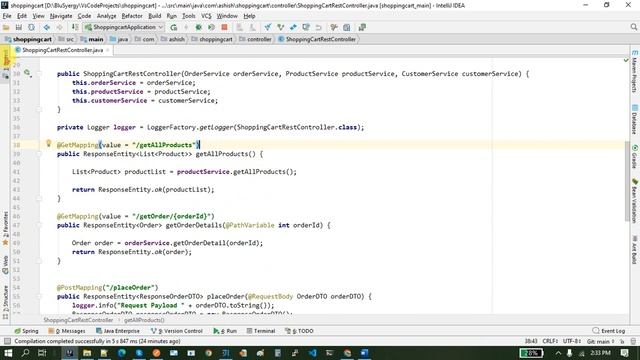Open the Structure tool window
This screenshot has height=360, width=640.
tap(5, 302)
